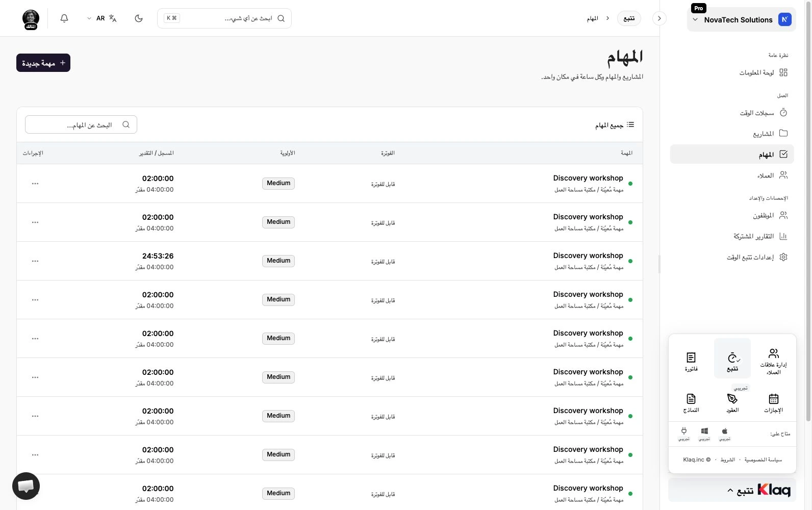Open the NovaTech Solutions workspace switcher
This screenshot has width=812, height=510.
(741, 20)
